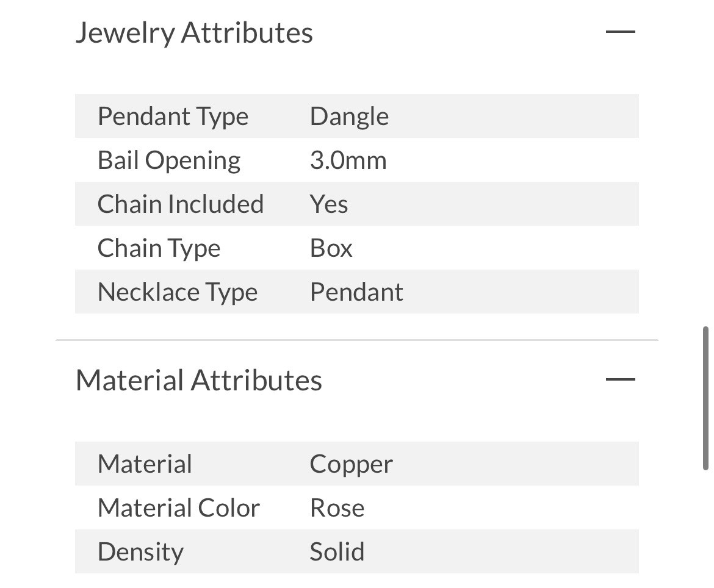The image size is (714, 588).
Task: Select the Bail Opening row label
Action: (x=169, y=160)
